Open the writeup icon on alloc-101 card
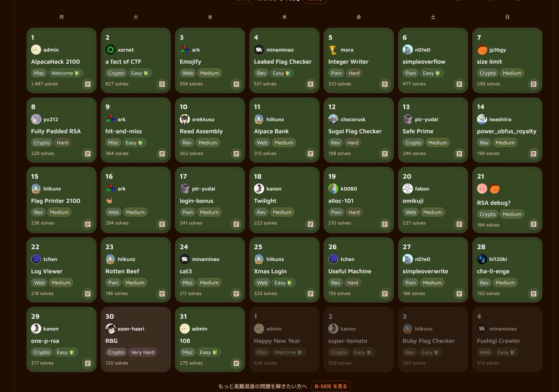559x392 pixels. coord(385,223)
